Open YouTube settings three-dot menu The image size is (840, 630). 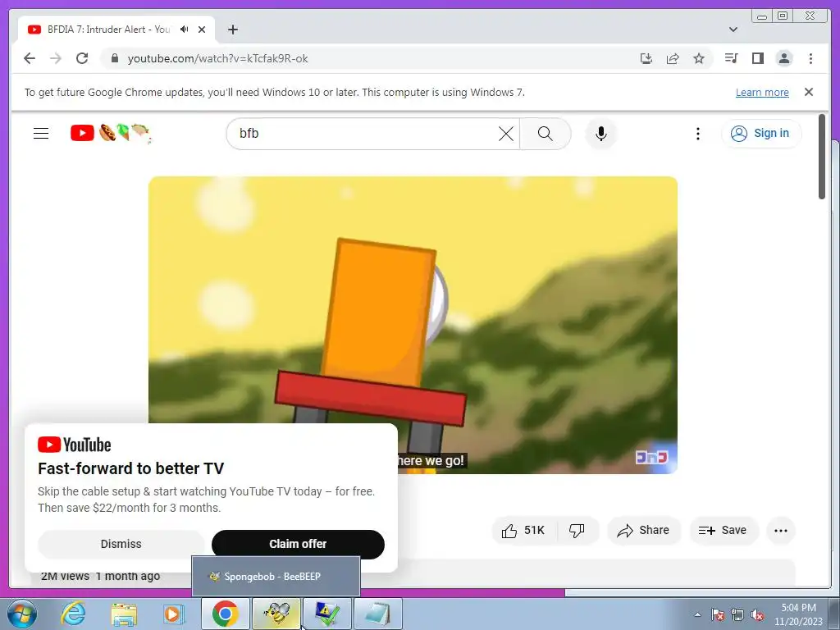click(x=697, y=134)
